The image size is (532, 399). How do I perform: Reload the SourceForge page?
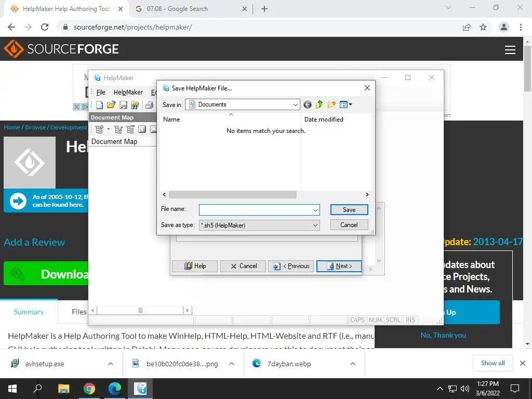pos(45,27)
